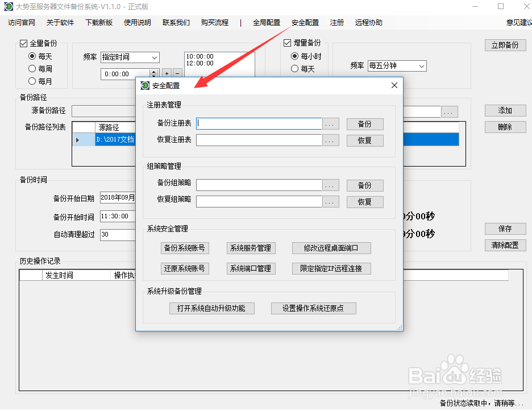Click the 还原系统账号 button
532x411 pixels.
click(x=185, y=268)
